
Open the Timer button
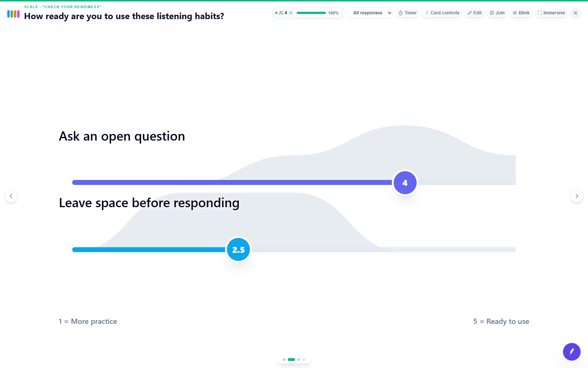click(x=408, y=13)
